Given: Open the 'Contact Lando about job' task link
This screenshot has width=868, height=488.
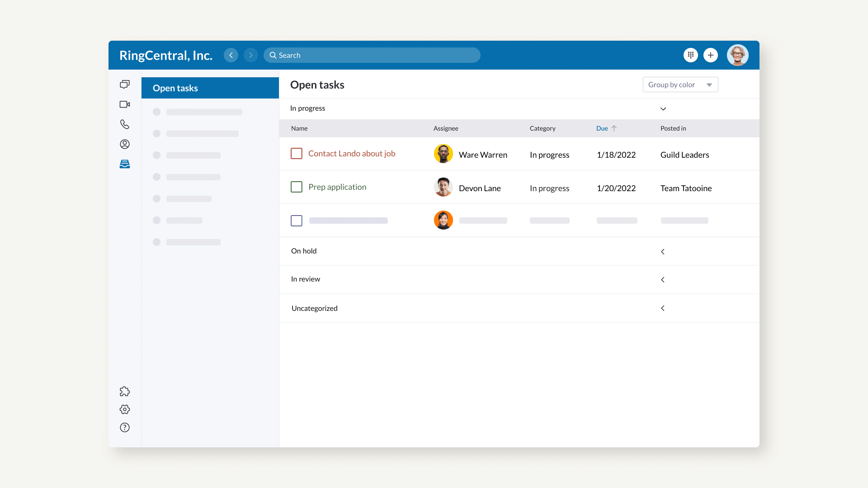Looking at the screenshot, I should click(x=352, y=154).
